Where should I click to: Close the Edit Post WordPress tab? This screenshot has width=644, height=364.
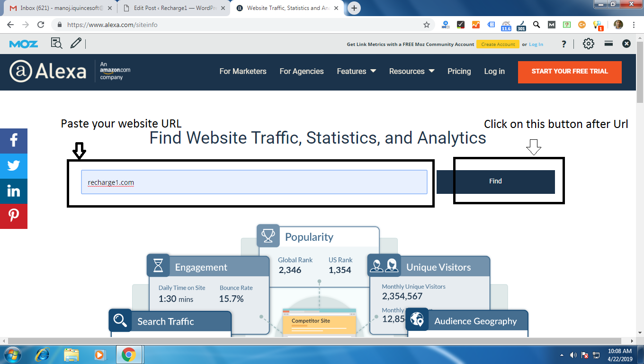(222, 8)
